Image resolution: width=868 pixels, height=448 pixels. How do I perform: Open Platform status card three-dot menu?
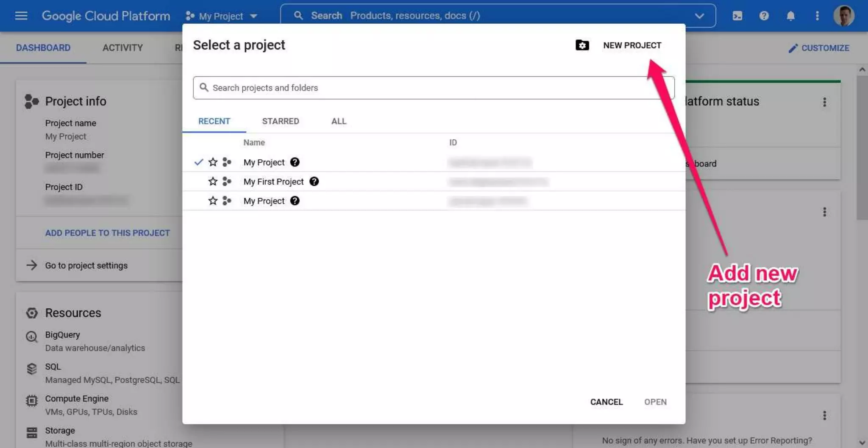pyautogui.click(x=824, y=102)
